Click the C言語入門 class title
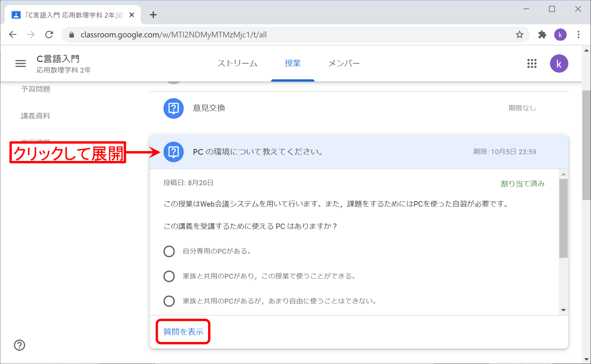 tap(58, 59)
